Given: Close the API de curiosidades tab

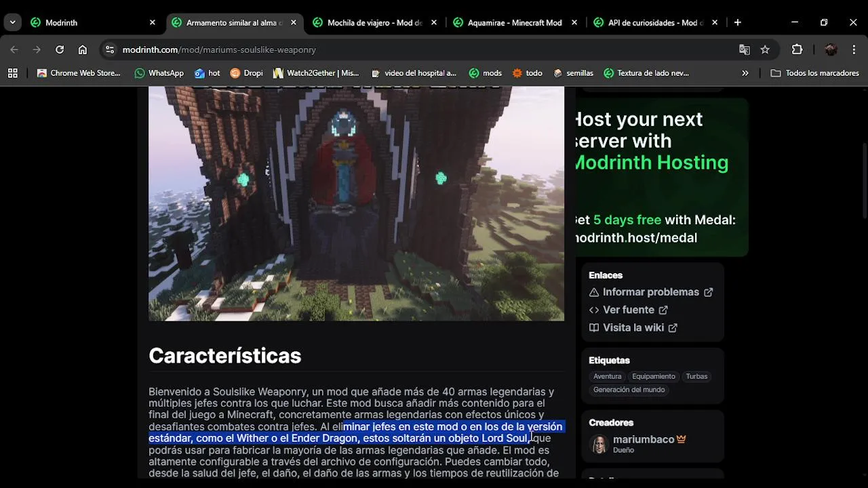Looking at the screenshot, I should 715,22.
